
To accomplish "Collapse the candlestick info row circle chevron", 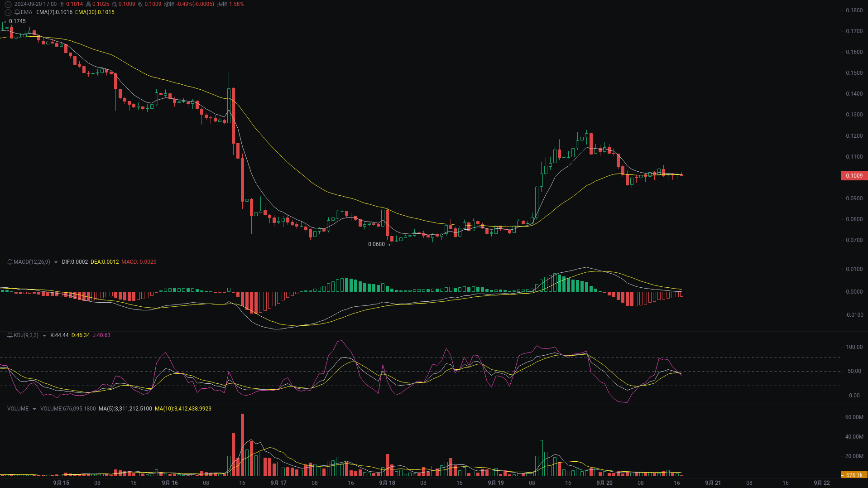I will pos(8,4).
